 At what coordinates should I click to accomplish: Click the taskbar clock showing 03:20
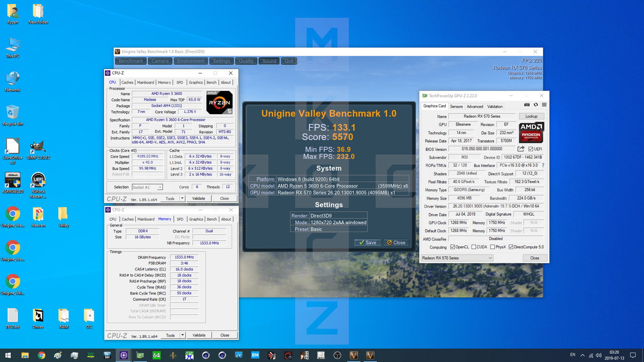[615, 355]
